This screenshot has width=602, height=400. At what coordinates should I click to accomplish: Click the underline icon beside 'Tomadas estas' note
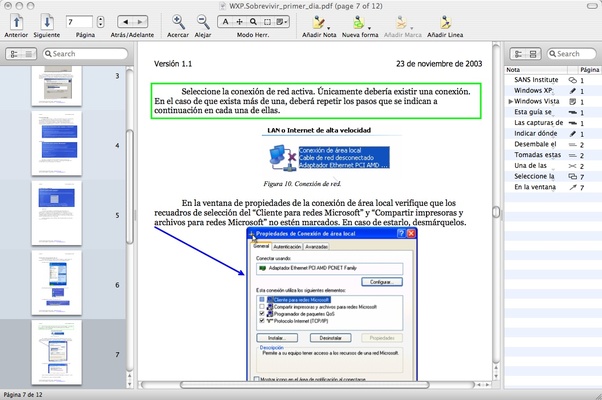click(572, 155)
